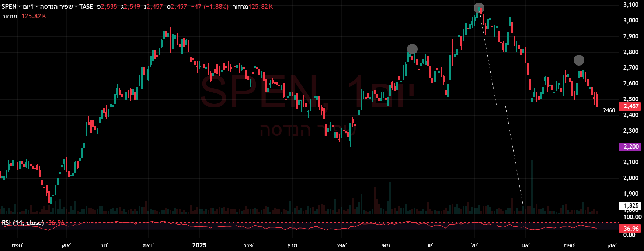Click the 2025 year label on time axis
This screenshot has width=644, height=251.
(x=199, y=245)
